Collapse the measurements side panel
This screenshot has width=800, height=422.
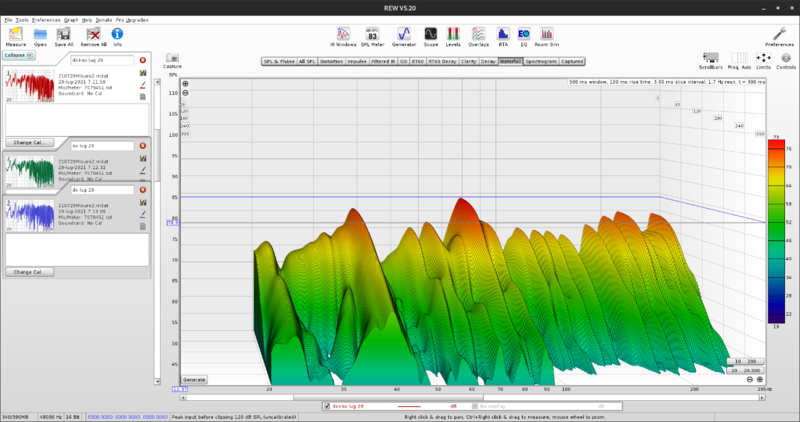[x=18, y=55]
